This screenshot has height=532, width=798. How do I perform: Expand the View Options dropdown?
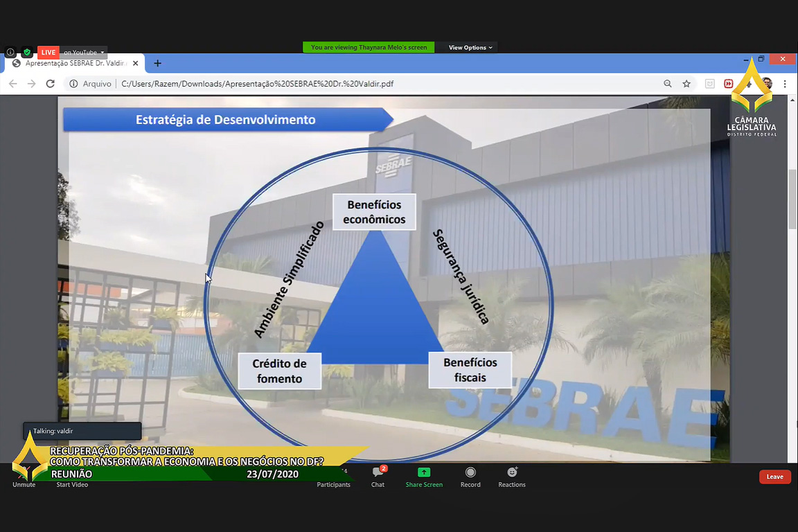tap(470, 48)
